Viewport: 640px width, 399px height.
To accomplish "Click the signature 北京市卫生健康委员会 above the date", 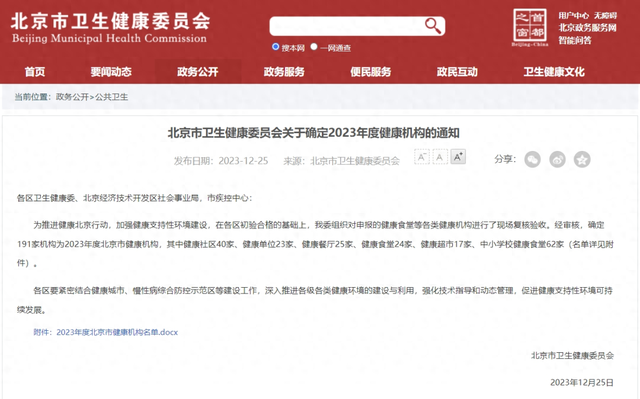I will click(x=572, y=355).
